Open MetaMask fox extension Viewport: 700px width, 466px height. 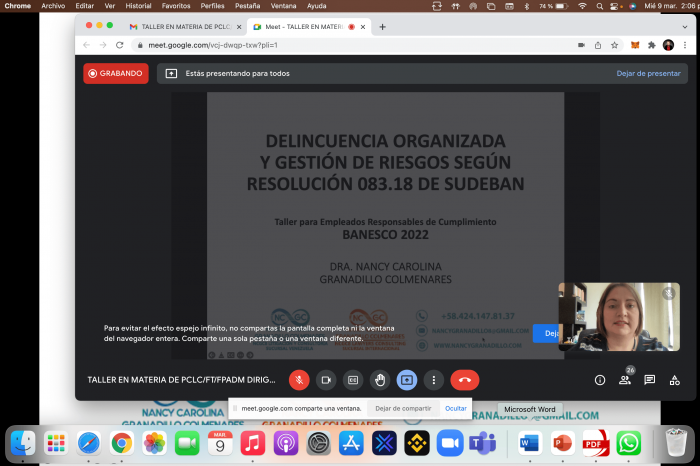[635, 45]
